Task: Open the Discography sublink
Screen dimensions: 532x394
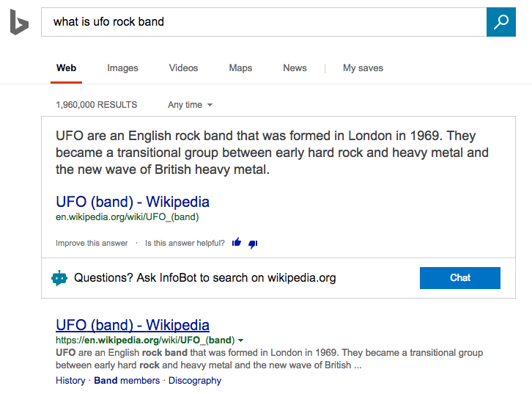Action: tap(195, 381)
